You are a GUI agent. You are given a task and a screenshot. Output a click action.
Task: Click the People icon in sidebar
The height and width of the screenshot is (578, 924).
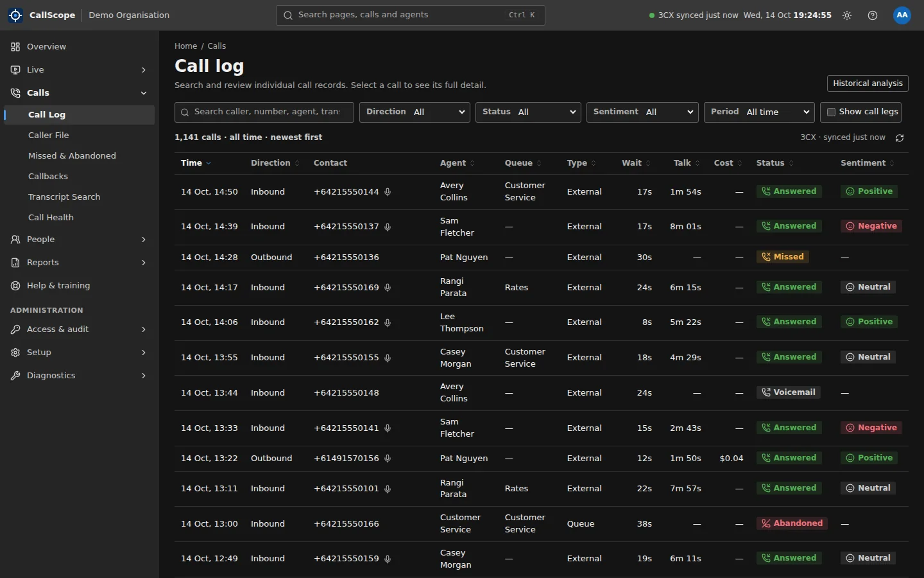15,240
